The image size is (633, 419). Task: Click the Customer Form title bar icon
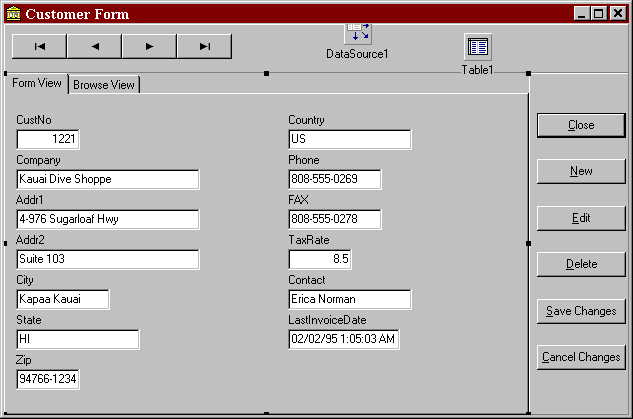coord(12,14)
